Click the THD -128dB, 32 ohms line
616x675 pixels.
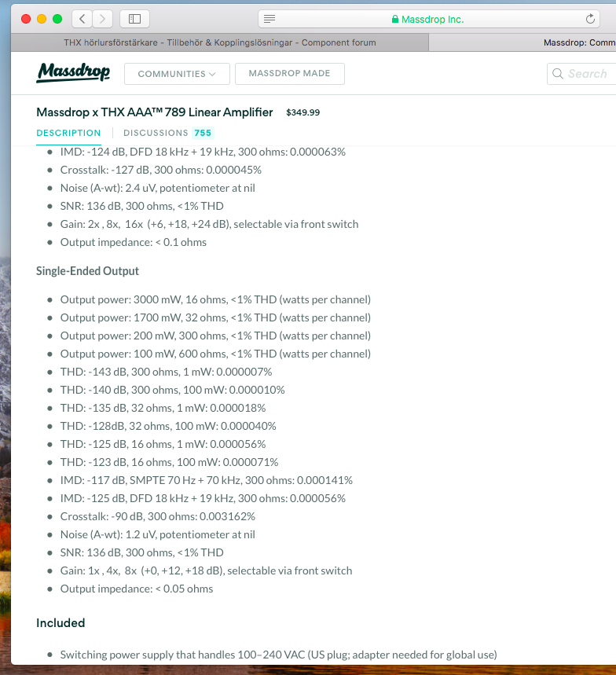click(168, 426)
